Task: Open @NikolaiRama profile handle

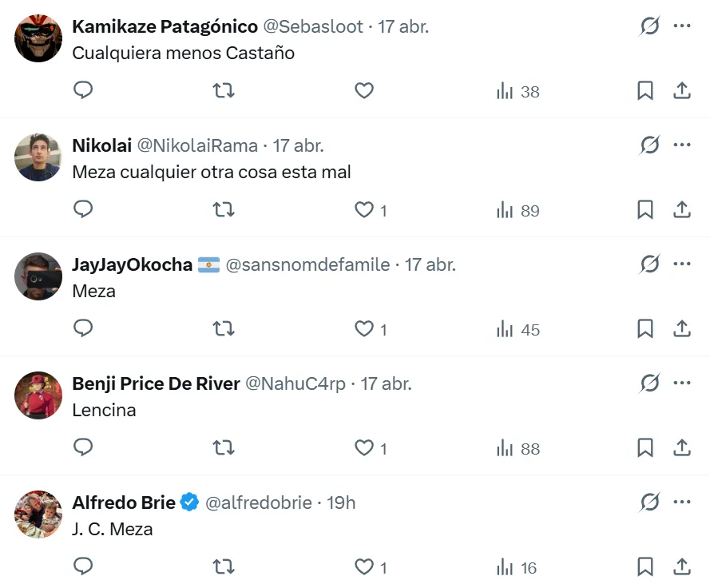Action: coord(197,145)
